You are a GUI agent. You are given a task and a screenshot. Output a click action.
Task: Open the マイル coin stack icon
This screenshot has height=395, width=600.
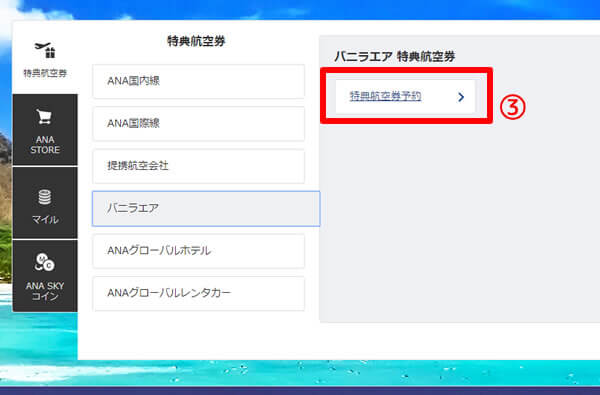(45, 197)
